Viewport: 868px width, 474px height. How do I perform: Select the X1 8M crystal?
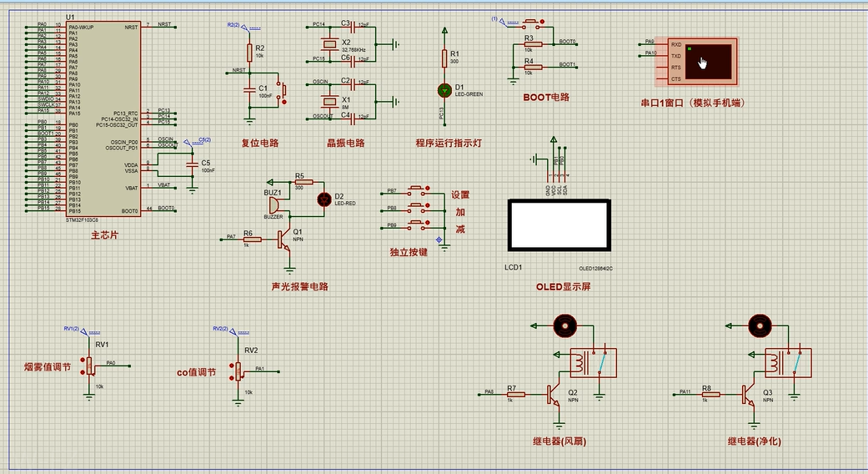click(x=330, y=101)
